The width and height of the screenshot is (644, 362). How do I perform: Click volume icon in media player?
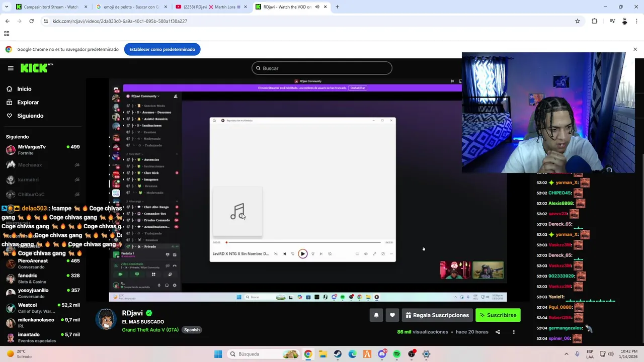tap(366, 254)
